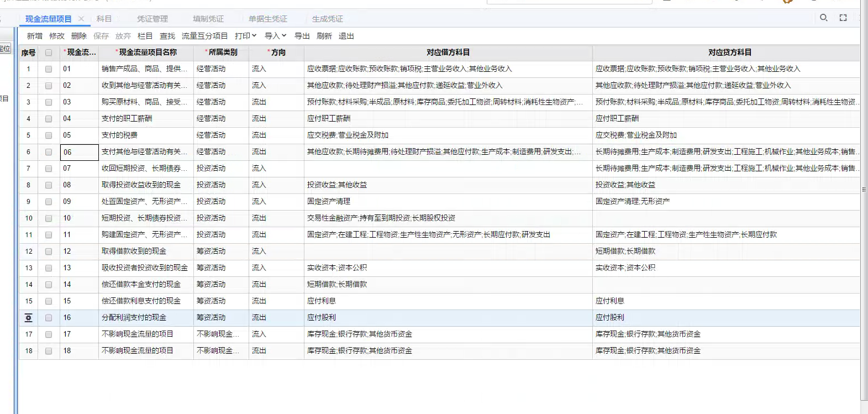Screen dimensions: 868x414
Task: Select the 分配利润支付的现金 cell
Action: 146,318
